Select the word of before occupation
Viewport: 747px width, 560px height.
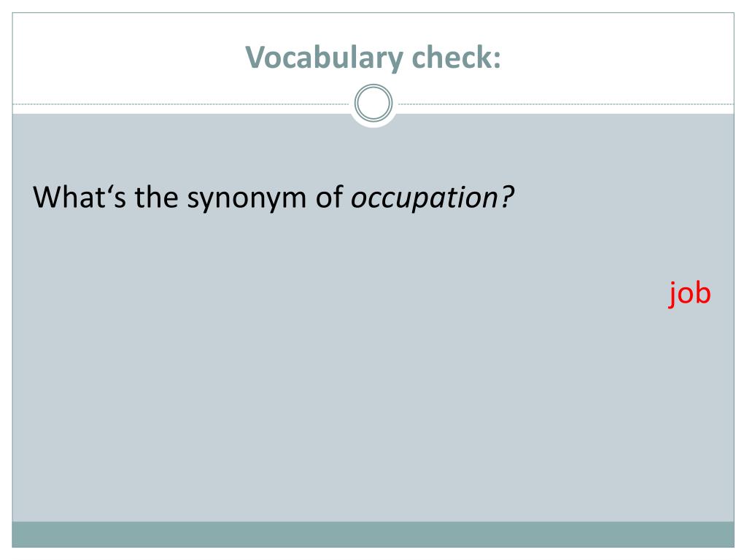329,197
